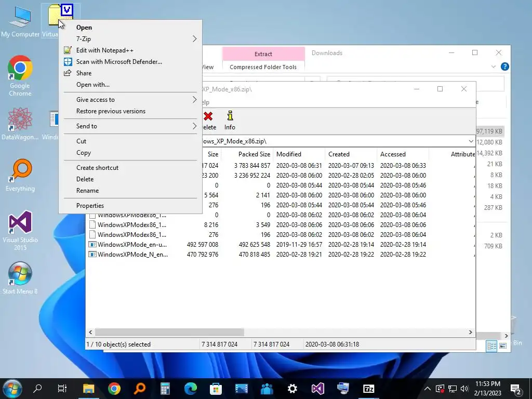Click the 709 KB entry in Explorer

tap(493, 246)
